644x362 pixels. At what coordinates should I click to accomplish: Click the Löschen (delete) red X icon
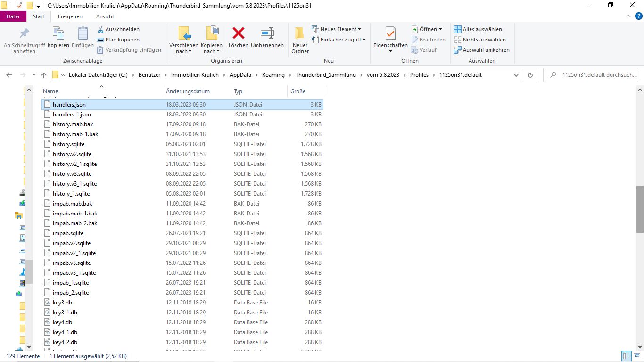239,33
